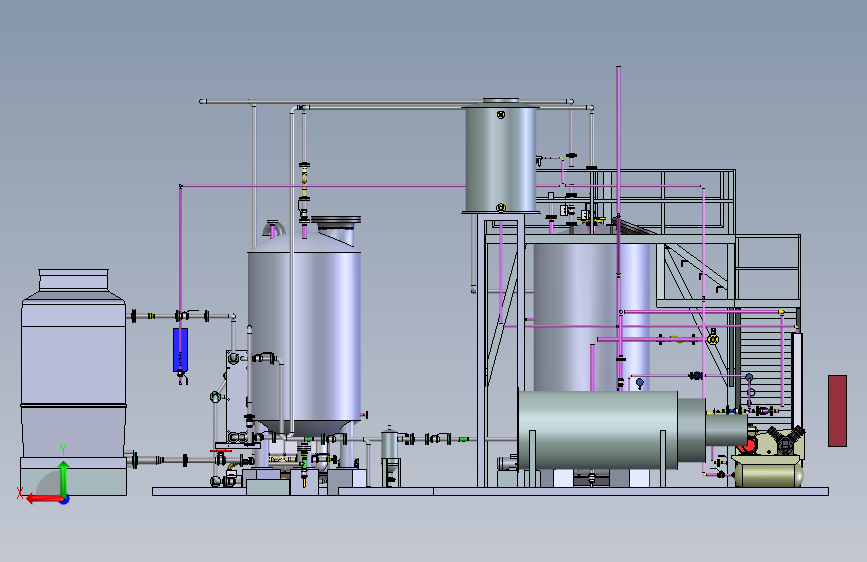Select the staircase beside the platform
Screen dimensions: 867x562
click(x=766, y=368)
